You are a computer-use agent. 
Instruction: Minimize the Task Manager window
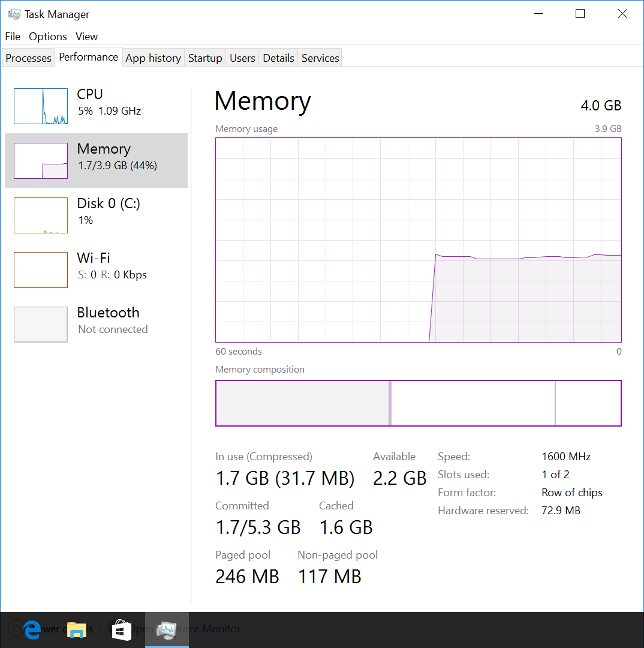click(538, 14)
